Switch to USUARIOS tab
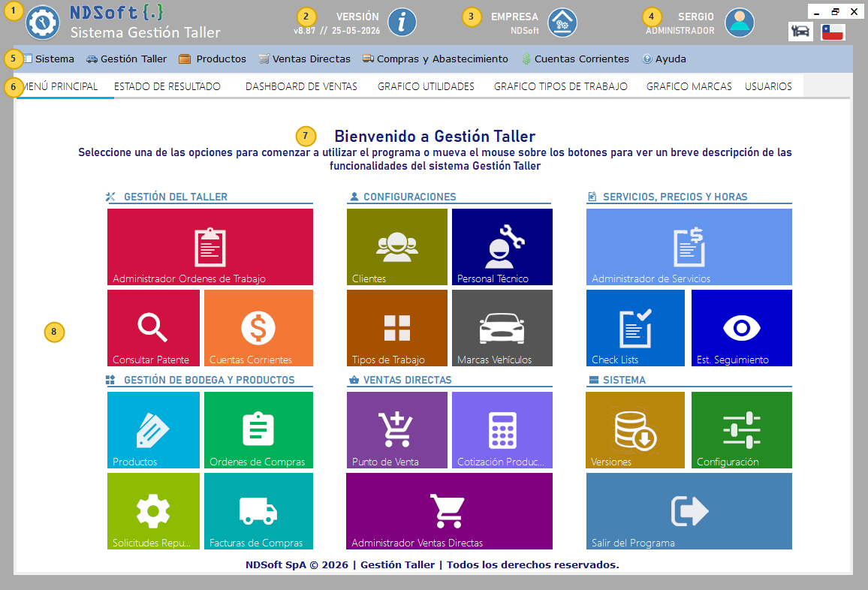The height and width of the screenshot is (590, 868). tap(768, 86)
